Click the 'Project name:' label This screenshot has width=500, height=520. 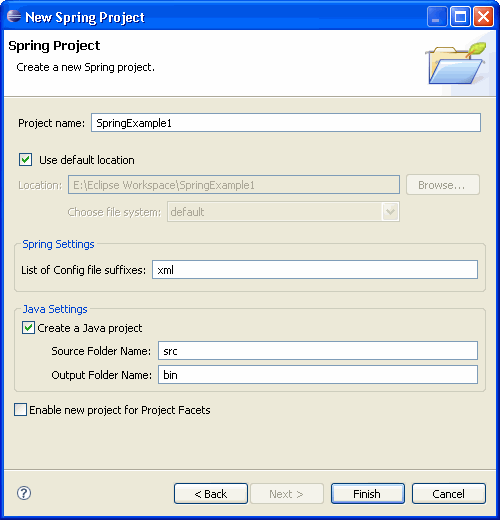(52, 123)
